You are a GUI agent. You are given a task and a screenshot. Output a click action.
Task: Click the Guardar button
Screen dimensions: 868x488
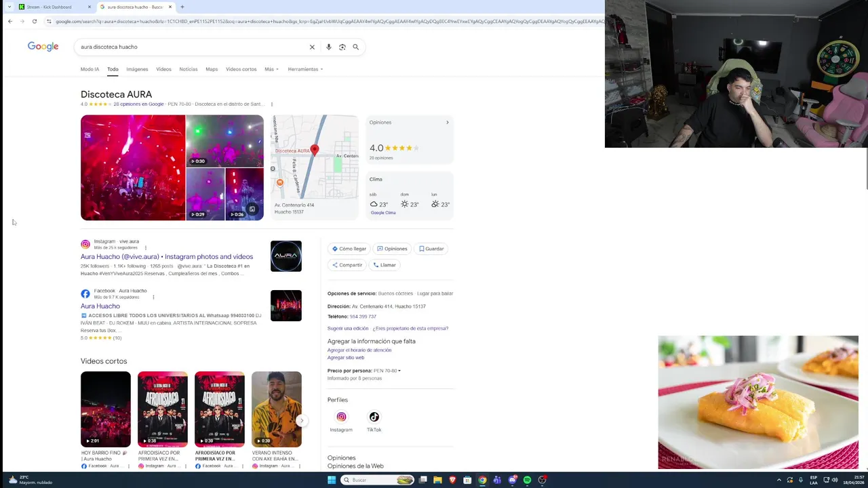(431, 249)
